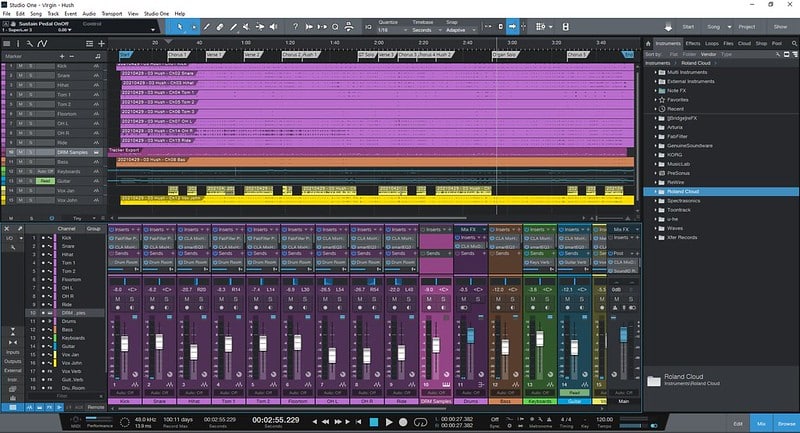The width and height of the screenshot is (800, 433).
Task: Switch to the Loops browser tab
Action: (x=712, y=43)
